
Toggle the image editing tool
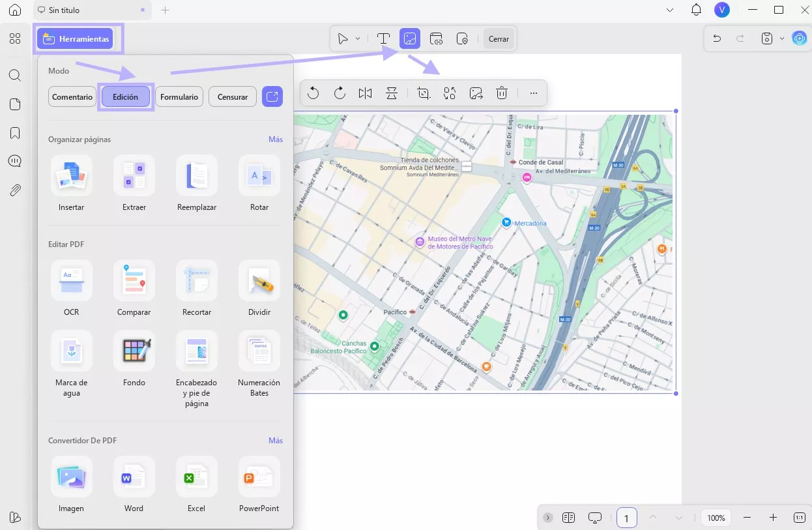(410, 39)
